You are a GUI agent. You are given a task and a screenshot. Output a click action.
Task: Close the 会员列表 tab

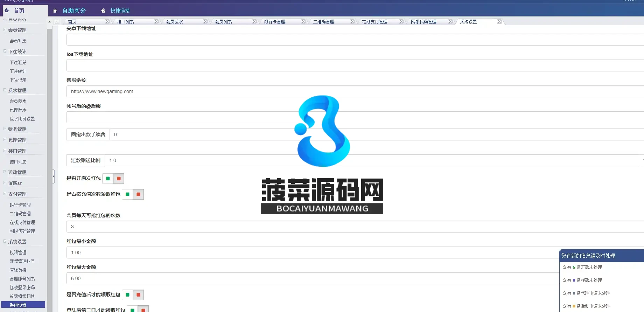point(254,22)
